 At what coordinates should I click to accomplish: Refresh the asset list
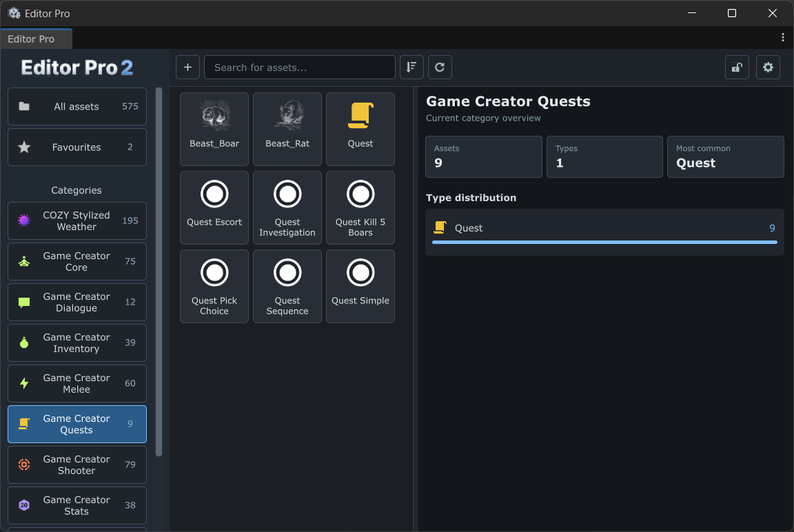tap(440, 68)
